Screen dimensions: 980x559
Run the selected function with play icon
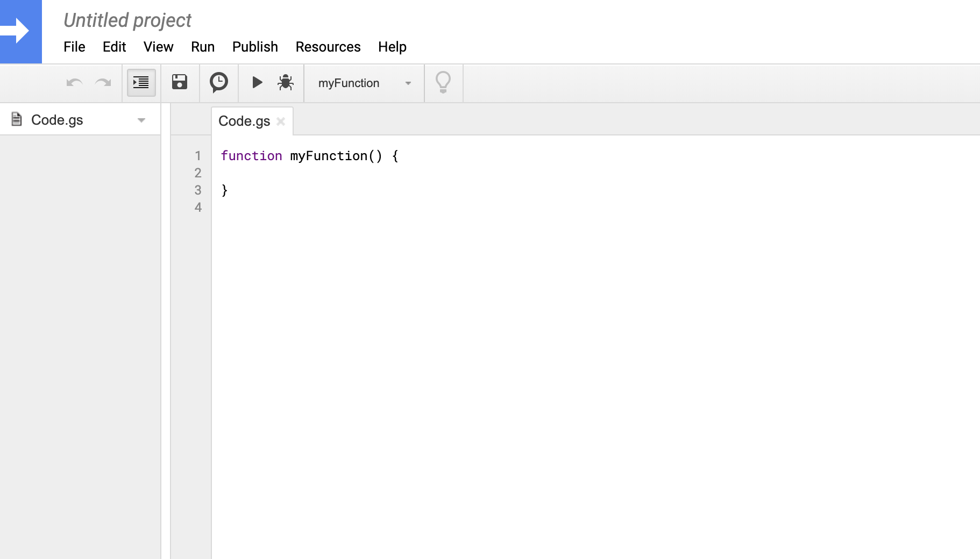click(257, 82)
